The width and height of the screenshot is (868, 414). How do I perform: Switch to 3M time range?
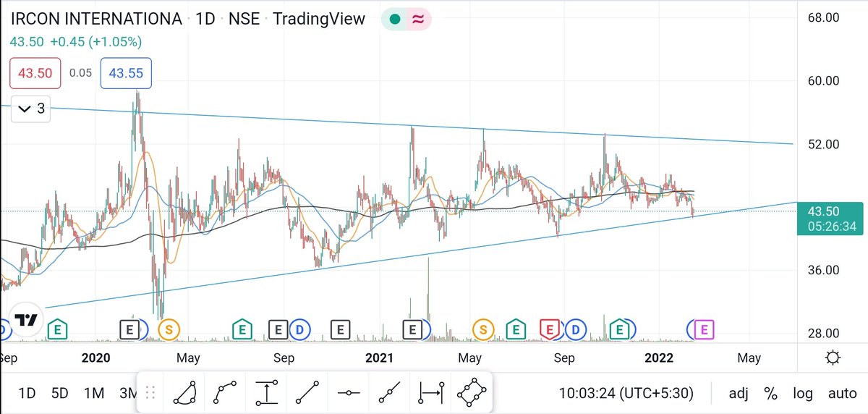pyautogui.click(x=127, y=394)
